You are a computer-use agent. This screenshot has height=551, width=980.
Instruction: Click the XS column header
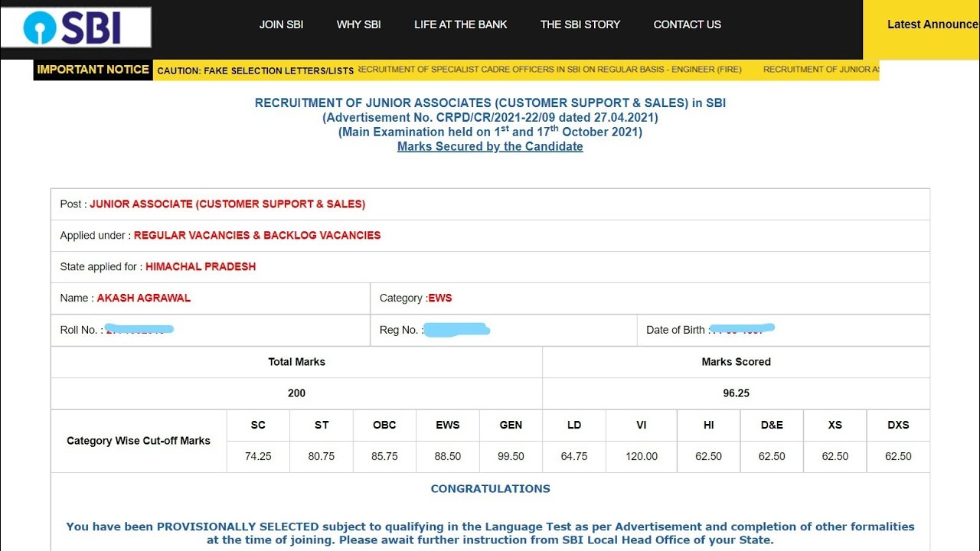pyautogui.click(x=835, y=425)
